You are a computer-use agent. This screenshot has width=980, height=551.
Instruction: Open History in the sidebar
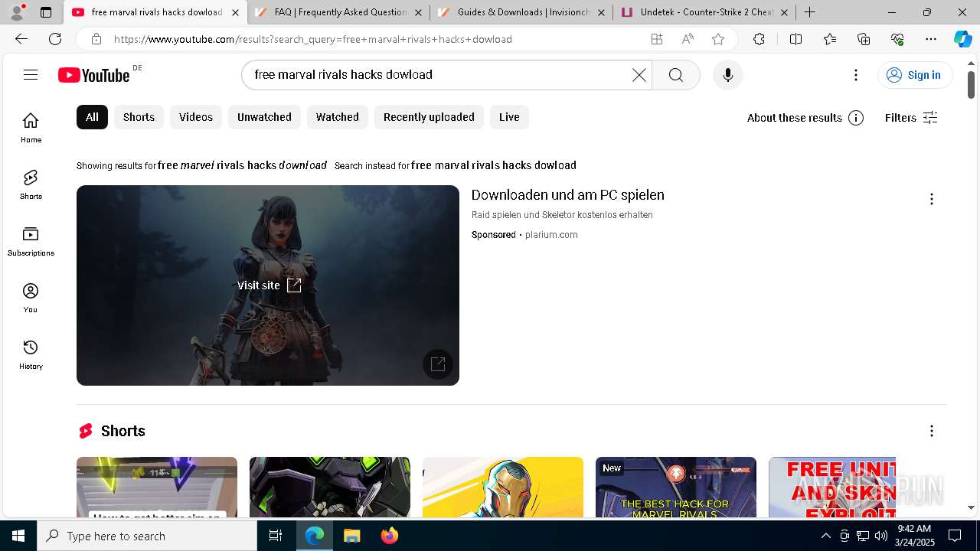point(31,354)
